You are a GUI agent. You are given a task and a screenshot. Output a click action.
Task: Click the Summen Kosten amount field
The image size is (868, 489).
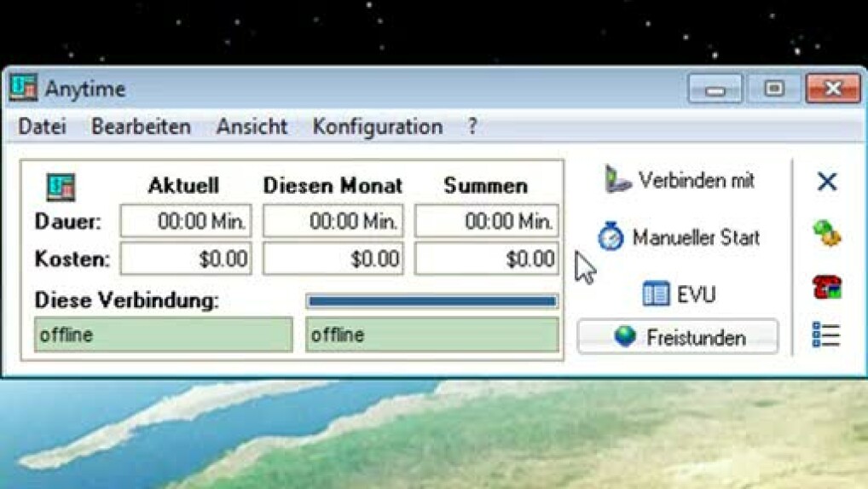486,259
